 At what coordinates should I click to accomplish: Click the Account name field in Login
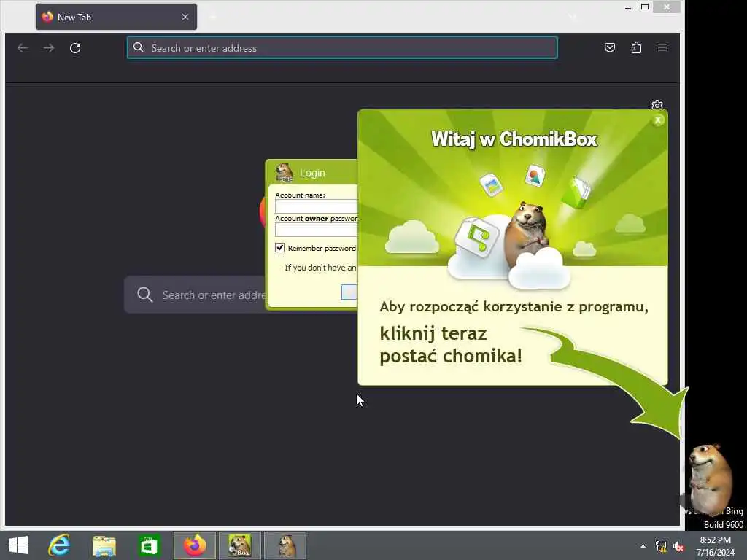tap(316, 206)
